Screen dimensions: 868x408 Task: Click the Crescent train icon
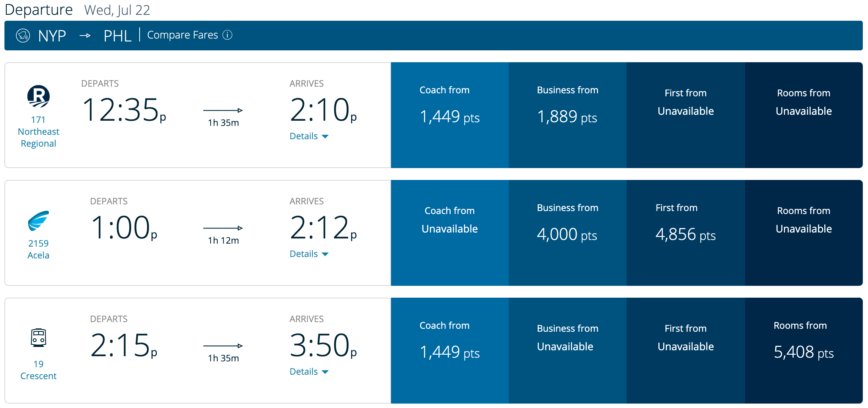point(39,338)
